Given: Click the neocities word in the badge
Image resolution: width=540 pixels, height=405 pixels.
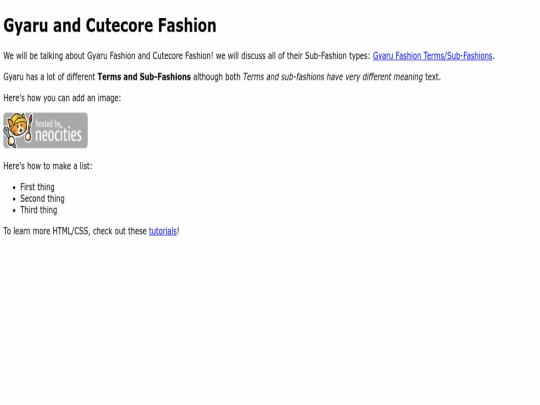Looking at the screenshot, I should (59, 135).
